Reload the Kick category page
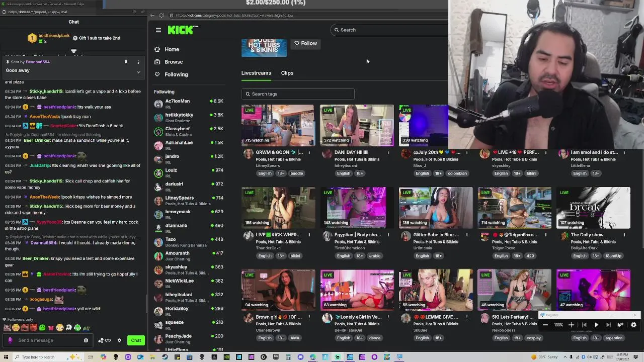 [161, 15]
